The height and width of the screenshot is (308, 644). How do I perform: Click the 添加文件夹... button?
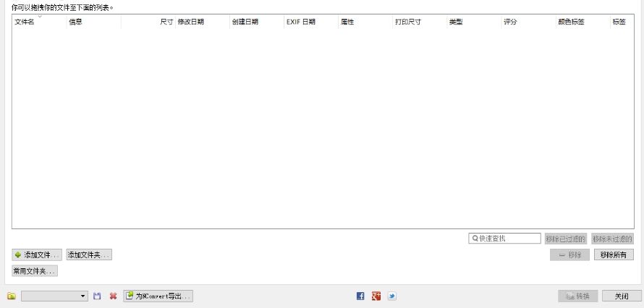(x=89, y=254)
